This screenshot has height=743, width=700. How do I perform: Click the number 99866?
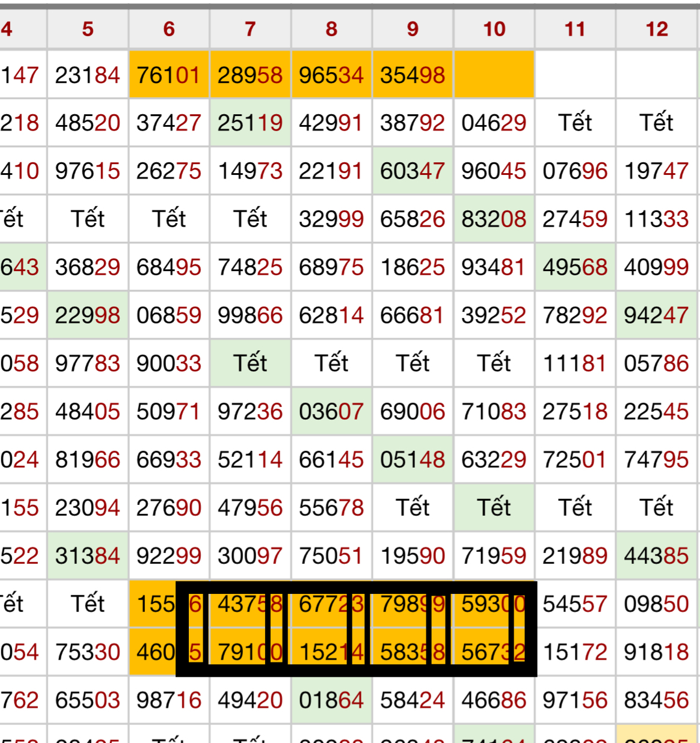[250, 315]
